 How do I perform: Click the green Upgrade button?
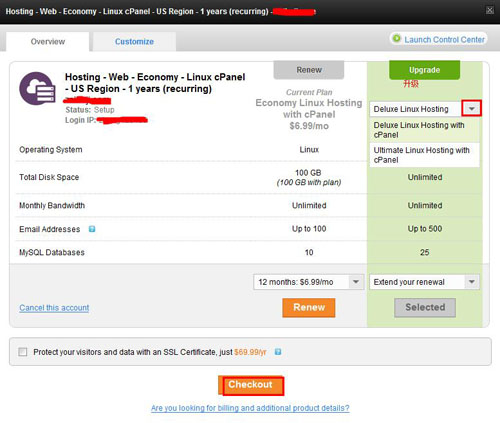tap(424, 70)
